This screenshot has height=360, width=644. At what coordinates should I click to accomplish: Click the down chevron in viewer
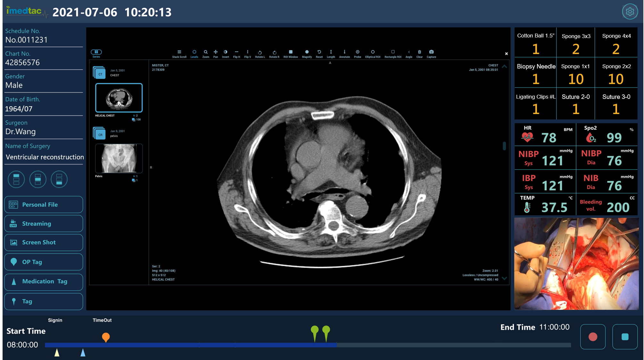504,278
